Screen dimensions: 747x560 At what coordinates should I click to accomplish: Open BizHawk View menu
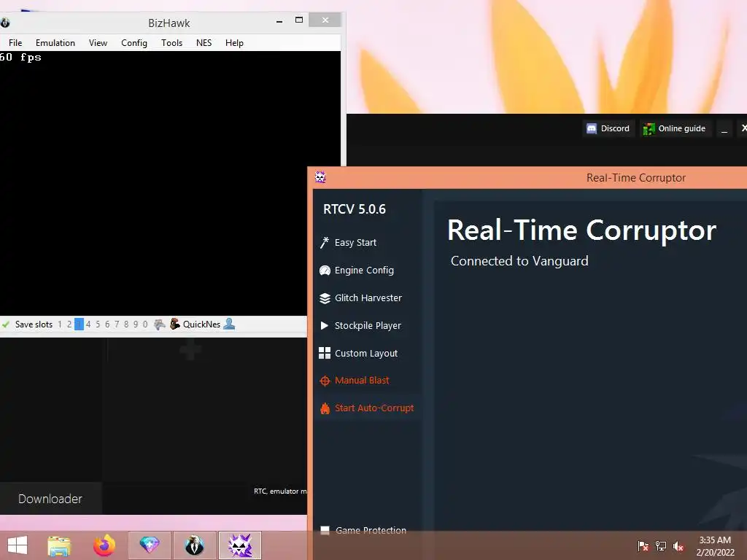click(x=98, y=43)
